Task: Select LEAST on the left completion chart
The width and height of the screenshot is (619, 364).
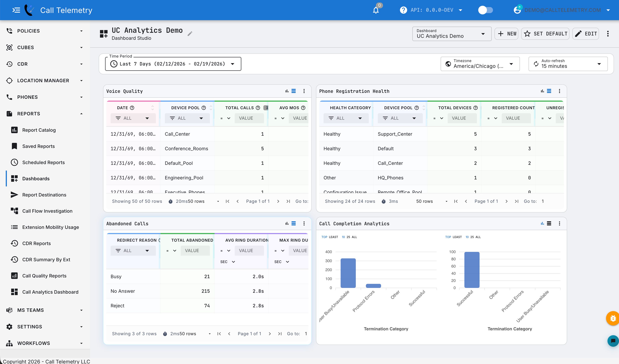Action: pos(333,237)
